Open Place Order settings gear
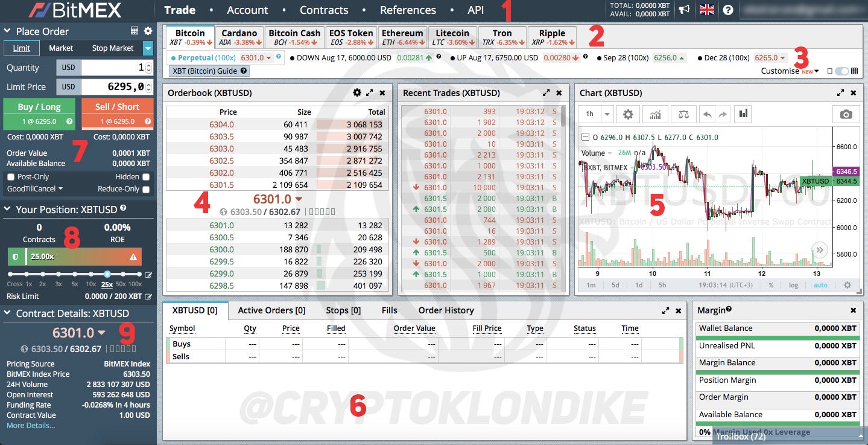The image size is (868, 445). point(148,31)
